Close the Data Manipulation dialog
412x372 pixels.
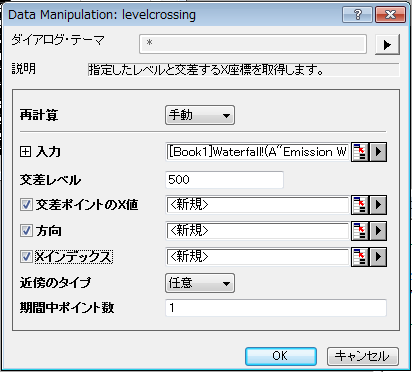[x=390, y=15]
